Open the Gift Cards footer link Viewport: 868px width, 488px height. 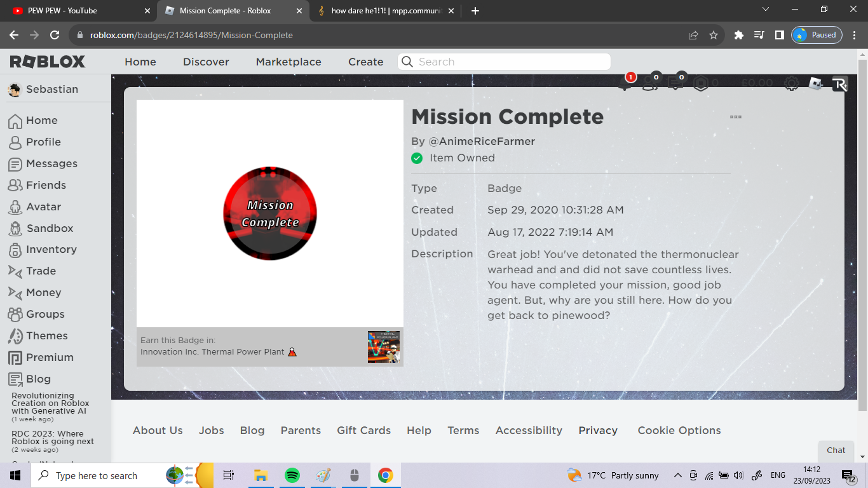[363, 430]
